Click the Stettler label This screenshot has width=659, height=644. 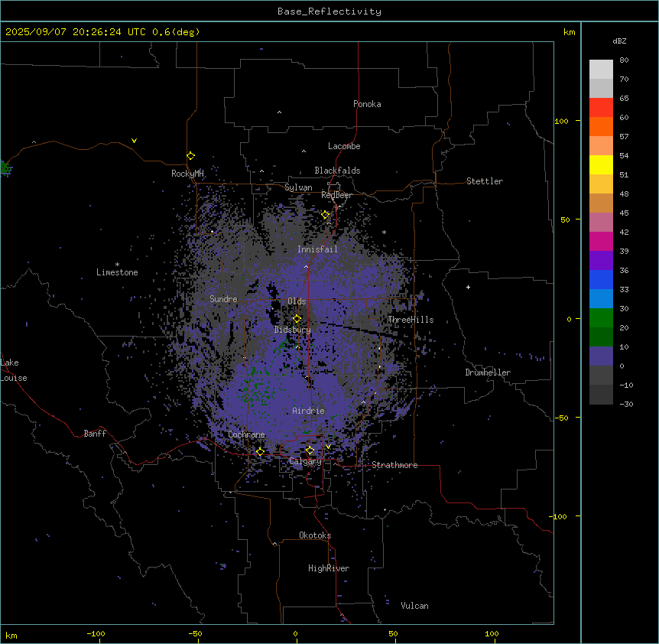[x=485, y=181]
